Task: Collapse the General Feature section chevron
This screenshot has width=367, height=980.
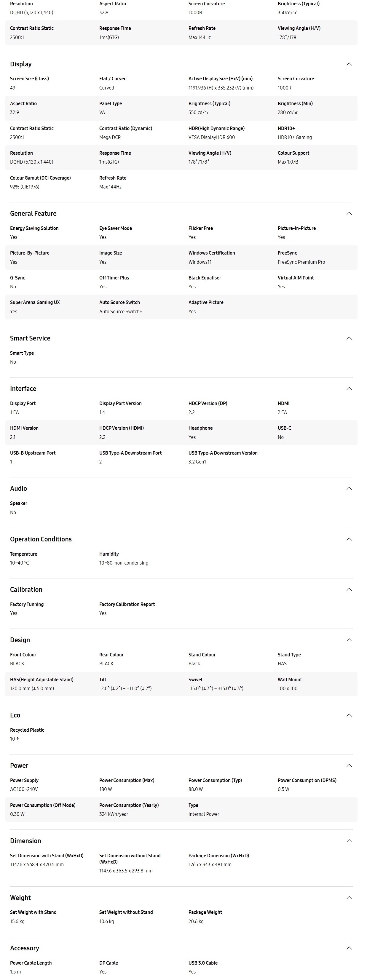Action: pos(349,213)
